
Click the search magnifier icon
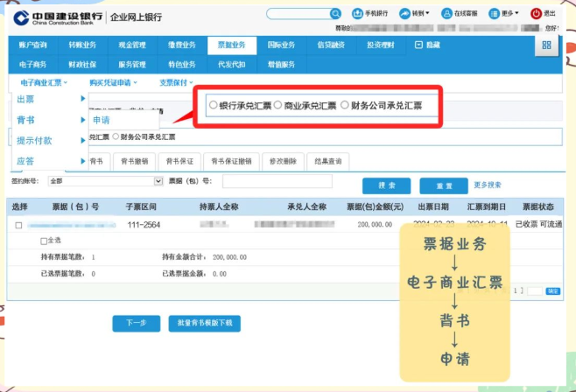coord(335,14)
